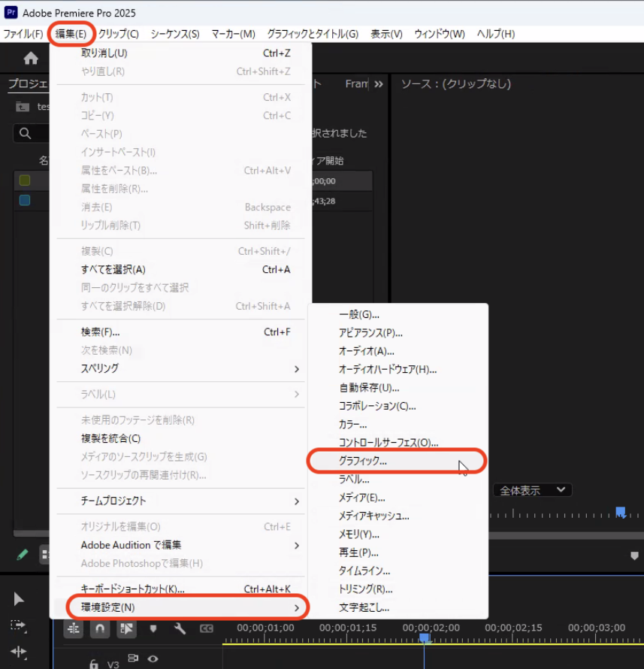Toggle linked selection button in timeline

click(x=126, y=629)
